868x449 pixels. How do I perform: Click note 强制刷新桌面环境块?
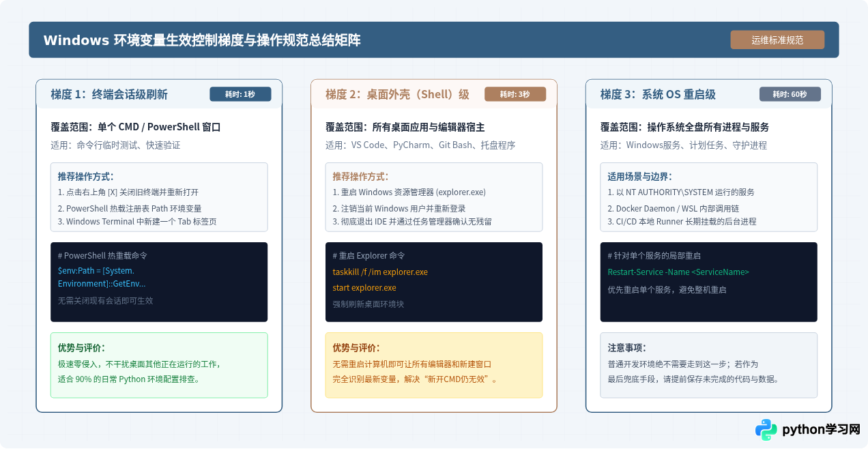pos(368,304)
